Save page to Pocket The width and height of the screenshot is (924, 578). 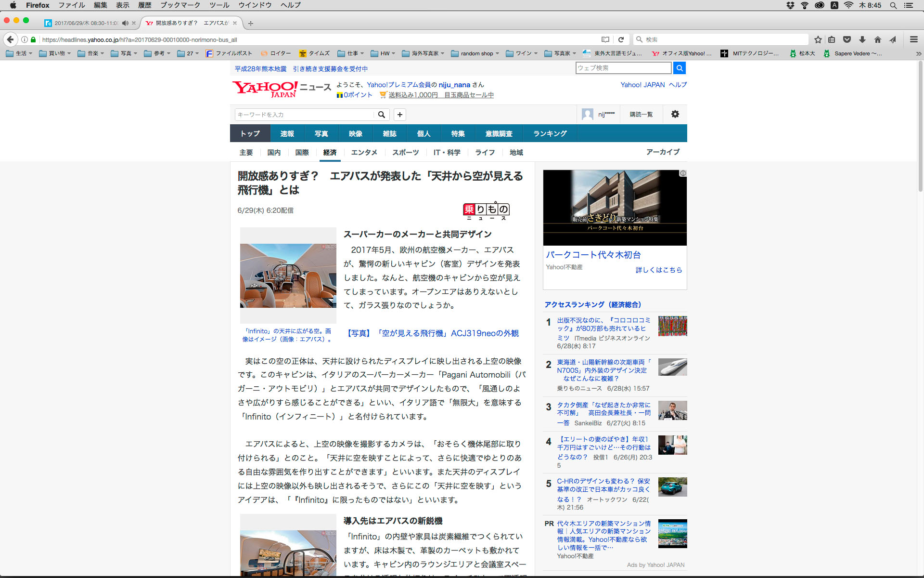click(x=847, y=39)
